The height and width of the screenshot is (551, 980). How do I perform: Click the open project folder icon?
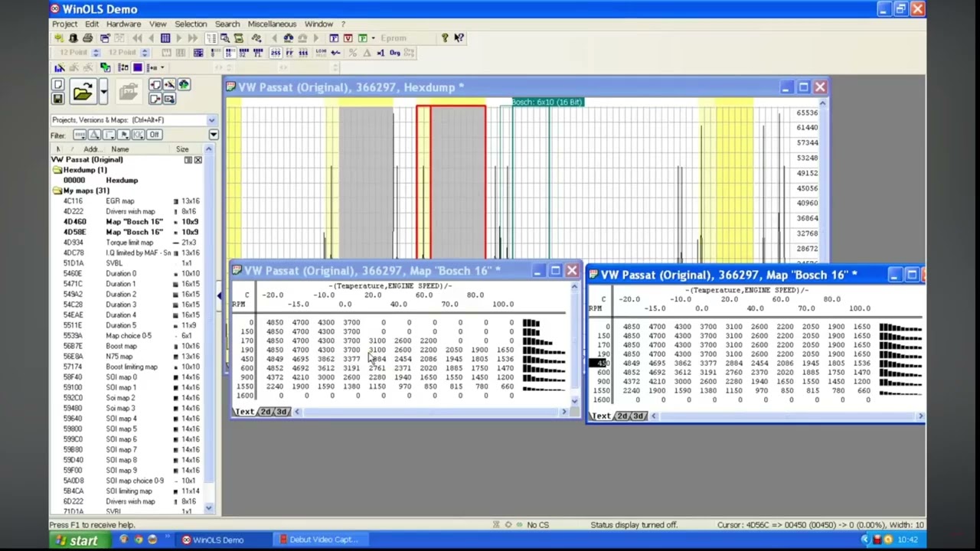pyautogui.click(x=83, y=93)
